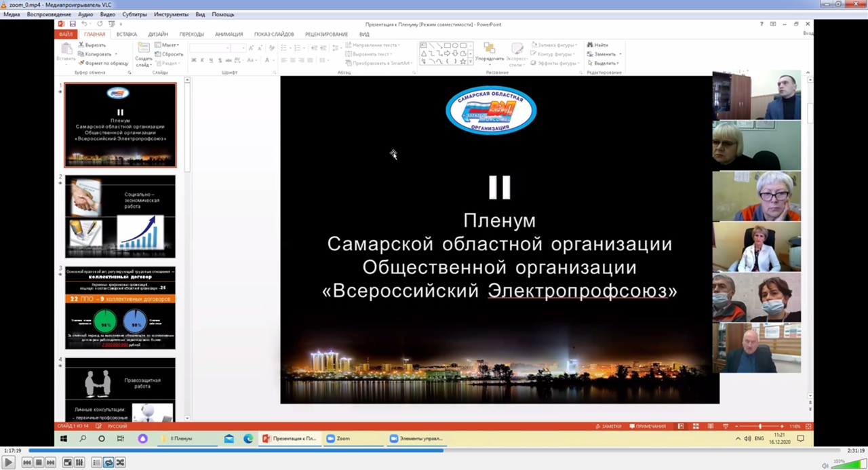868x470 pixels.
Task: Mute VLC audio via speaker icon
Action: (825, 465)
